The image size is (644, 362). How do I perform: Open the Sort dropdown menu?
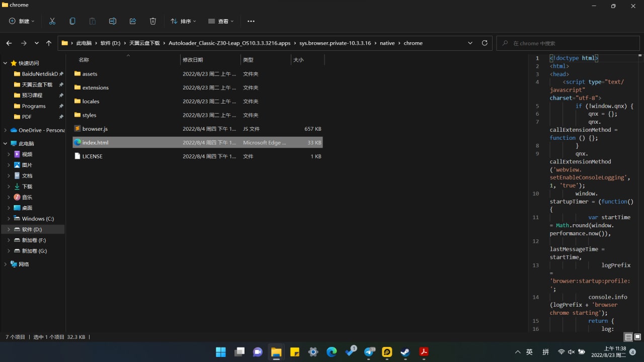click(183, 21)
